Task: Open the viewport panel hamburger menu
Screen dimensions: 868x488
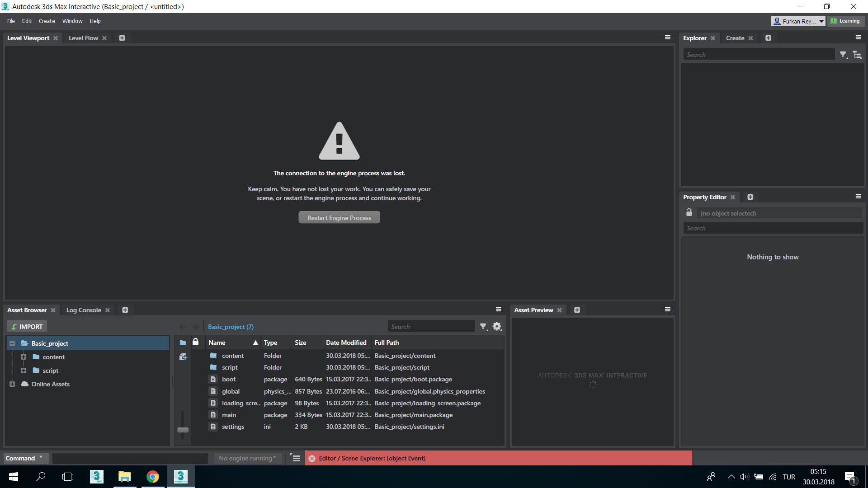Action: point(667,38)
